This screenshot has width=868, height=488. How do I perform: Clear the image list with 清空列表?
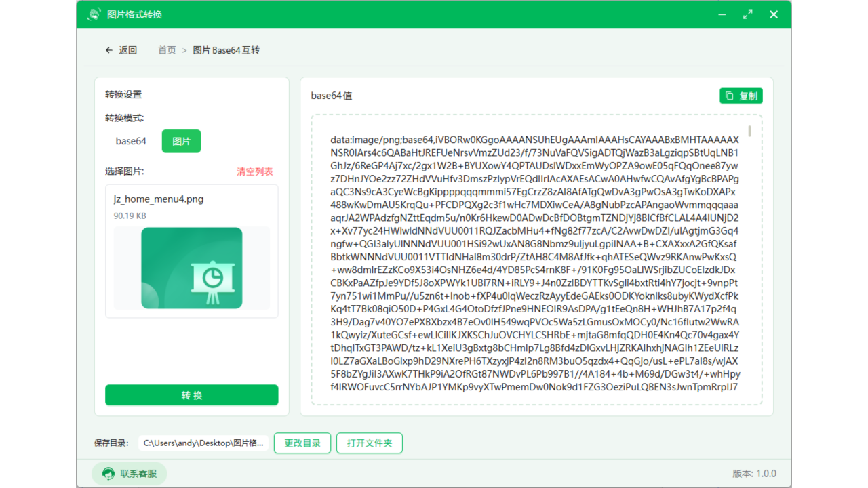254,172
